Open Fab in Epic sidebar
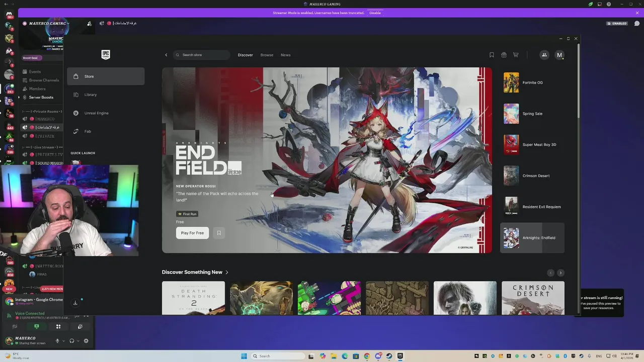This screenshot has height=362, width=644. click(x=106, y=131)
